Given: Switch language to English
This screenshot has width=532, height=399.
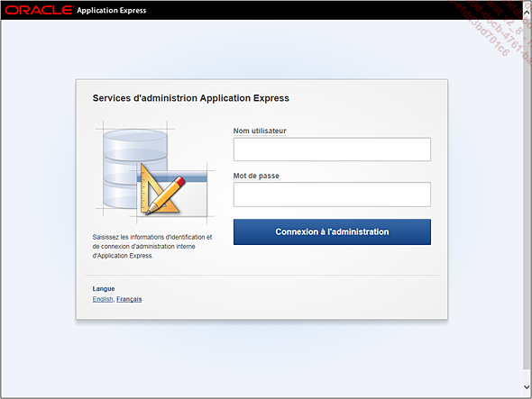Looking at the screenshot, I should point(103,299).
